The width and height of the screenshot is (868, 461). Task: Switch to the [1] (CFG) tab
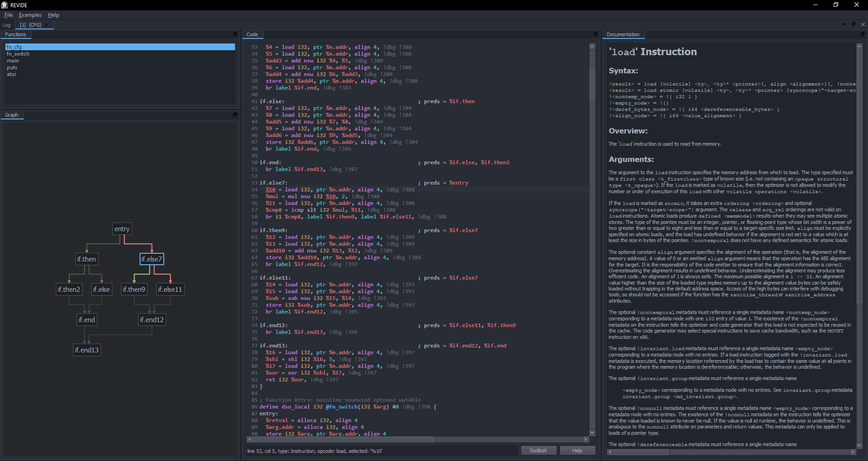(34, 25)
